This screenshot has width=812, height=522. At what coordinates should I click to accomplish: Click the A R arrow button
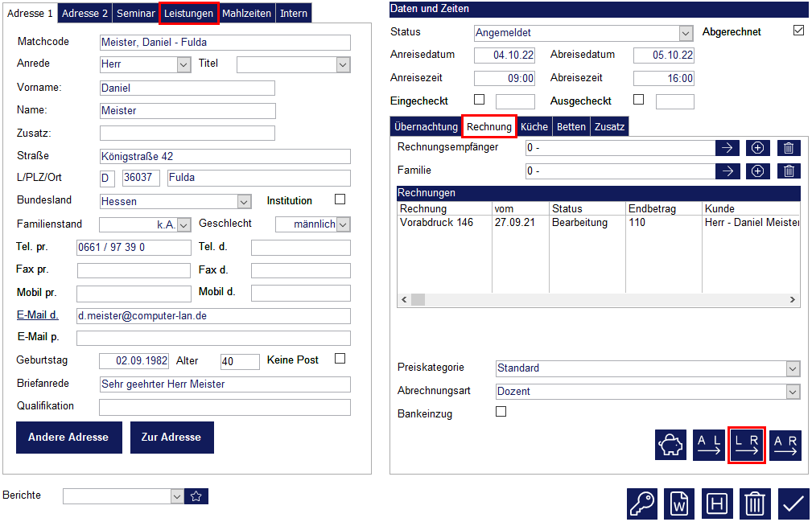pyautogui.click(x=785, y=445)
